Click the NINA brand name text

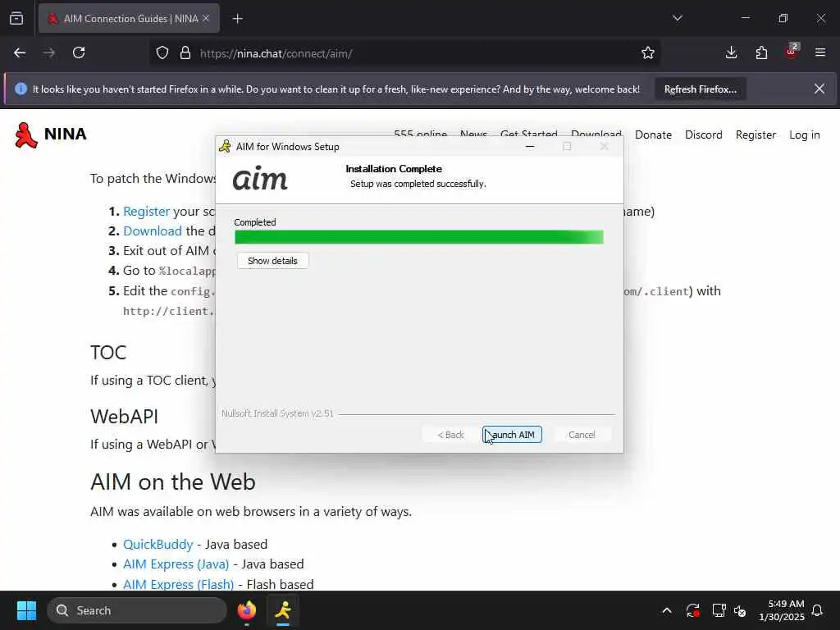(66, 134)
